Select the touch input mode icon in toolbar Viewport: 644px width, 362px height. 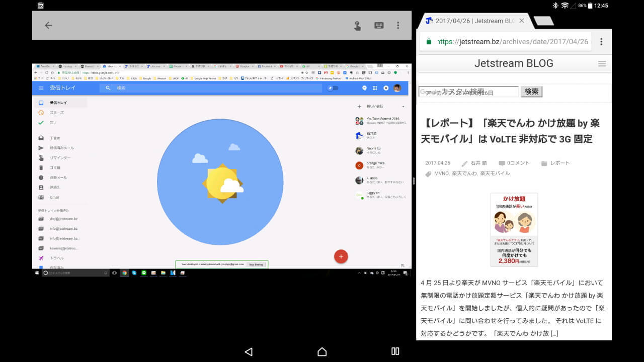(358, 25)
